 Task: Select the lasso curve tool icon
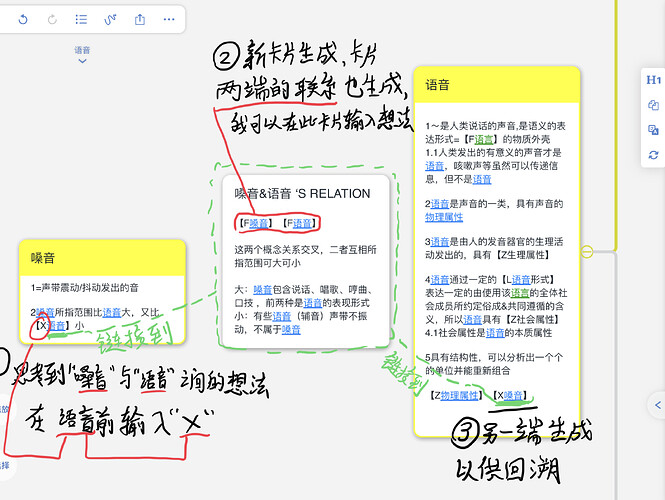pyautogui.click(x=110, y=20)
